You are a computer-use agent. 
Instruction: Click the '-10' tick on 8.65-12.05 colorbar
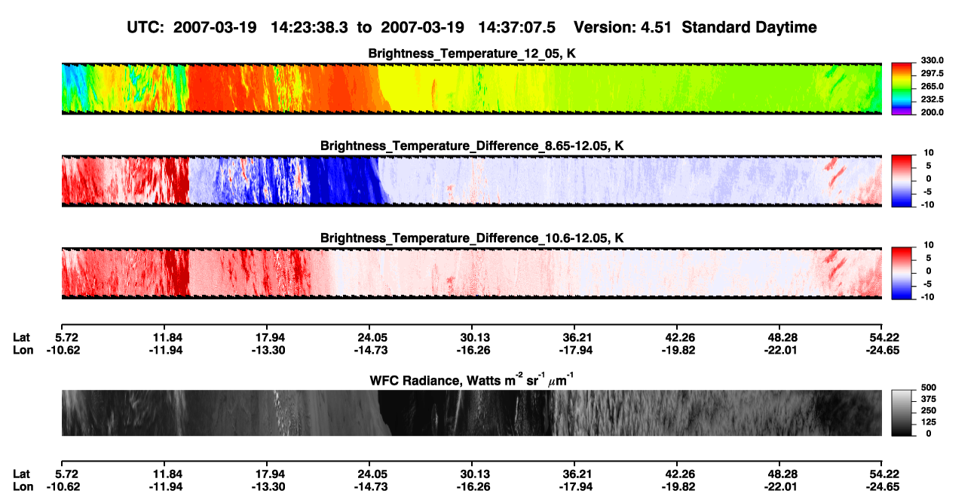(926, 204)
